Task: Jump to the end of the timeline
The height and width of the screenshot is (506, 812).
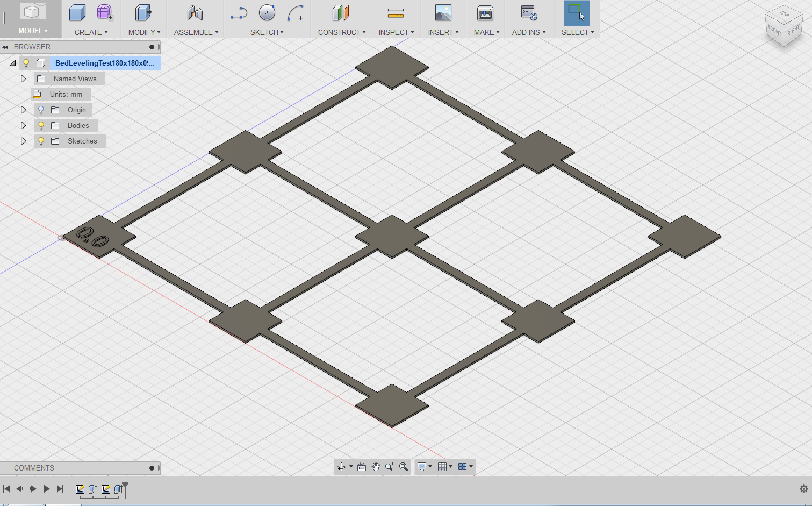Action: click(x=60, y=489)
